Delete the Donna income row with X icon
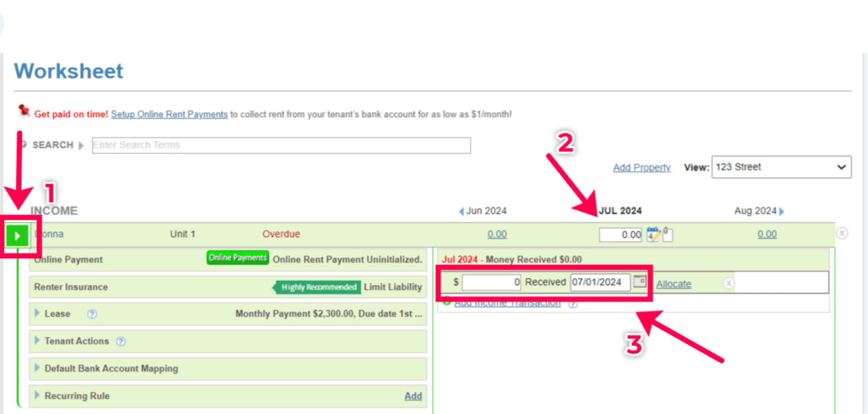 point(842,233)
